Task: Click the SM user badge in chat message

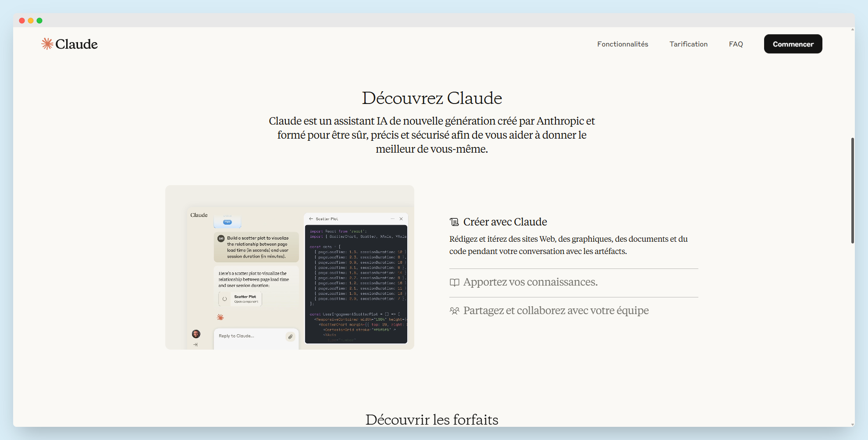Action: coord(221,238)
